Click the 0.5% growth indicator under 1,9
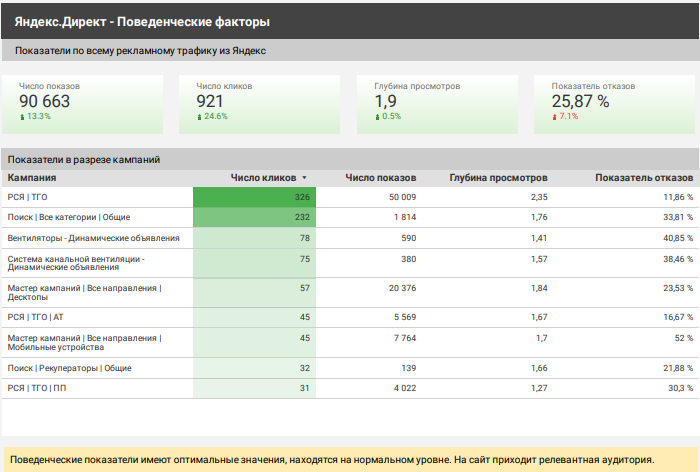 pos(391,116)
